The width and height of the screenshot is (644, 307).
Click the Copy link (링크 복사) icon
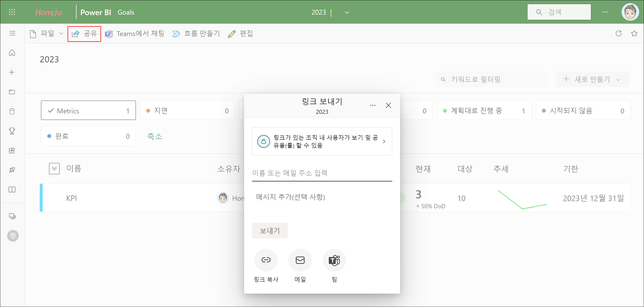266,260
